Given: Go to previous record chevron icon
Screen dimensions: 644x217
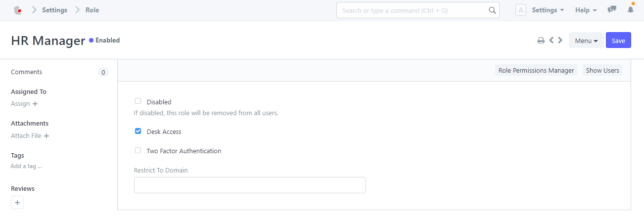Looking at the screenshot, I should [x=552, y=41].
